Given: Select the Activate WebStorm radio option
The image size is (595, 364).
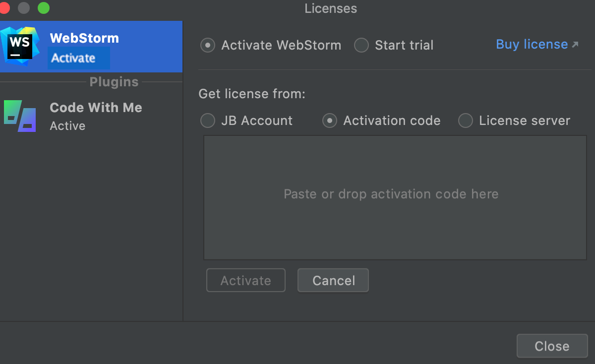Looking at the screenshot, I should point(208,46).
